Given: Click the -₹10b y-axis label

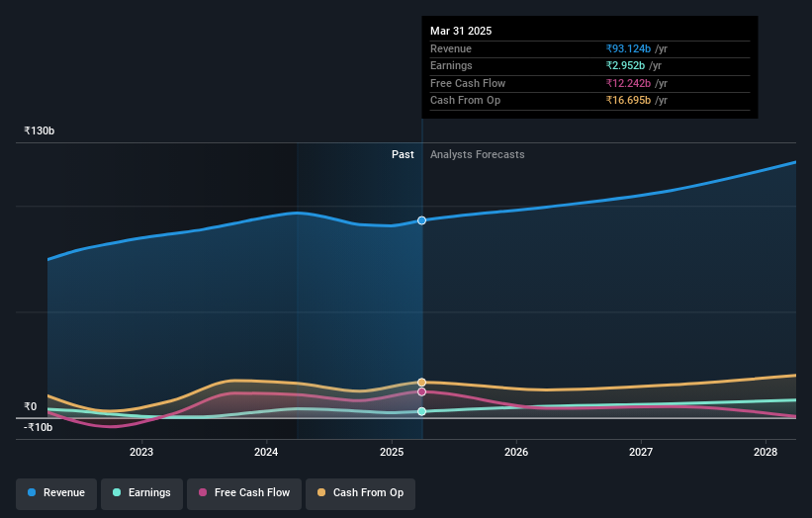Looking at the screenshot, I should tap(39, 427).
